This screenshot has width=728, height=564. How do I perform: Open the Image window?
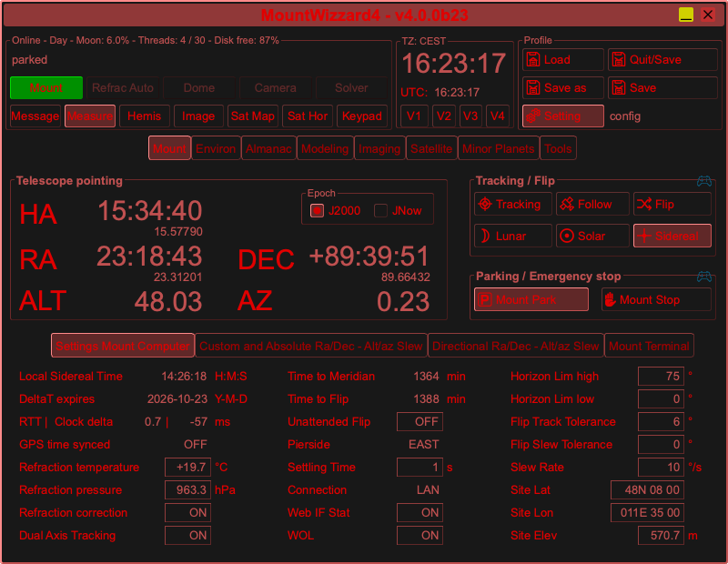tap(198, 116)
